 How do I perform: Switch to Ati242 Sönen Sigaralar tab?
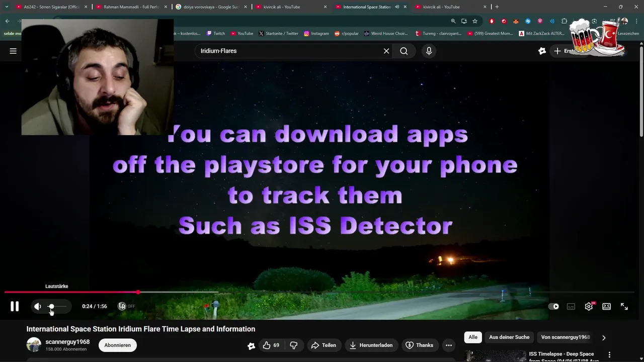click(x=51, y=7)
